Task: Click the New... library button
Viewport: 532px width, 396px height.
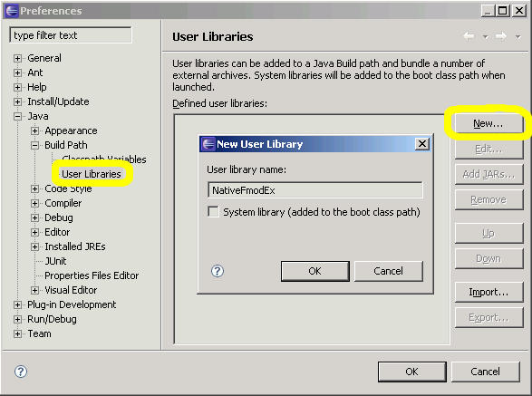Action: click(488, 123)
